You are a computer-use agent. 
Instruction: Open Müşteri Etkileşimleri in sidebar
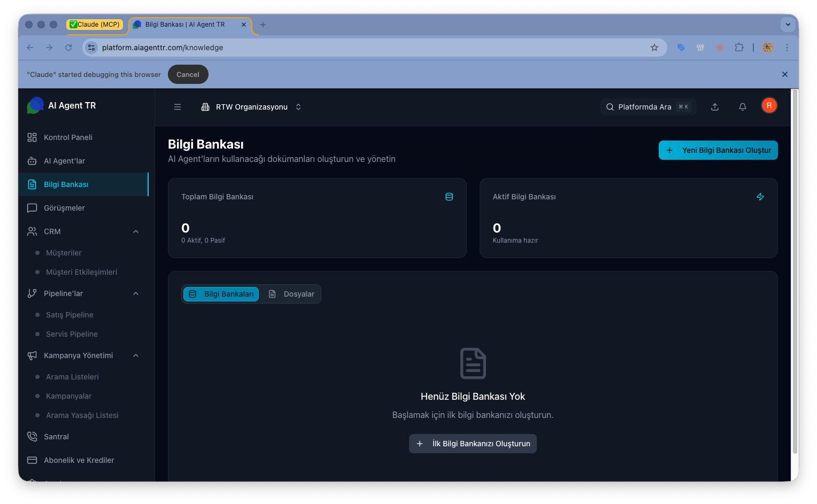[x=82, y=272]
